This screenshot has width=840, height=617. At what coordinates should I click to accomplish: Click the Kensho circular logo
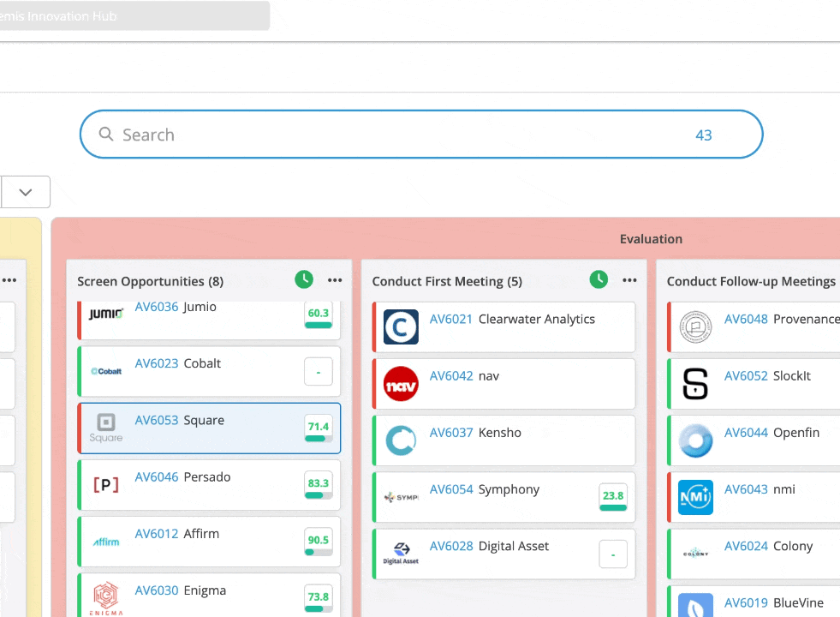pyautogui.click(x=401, y=440)
